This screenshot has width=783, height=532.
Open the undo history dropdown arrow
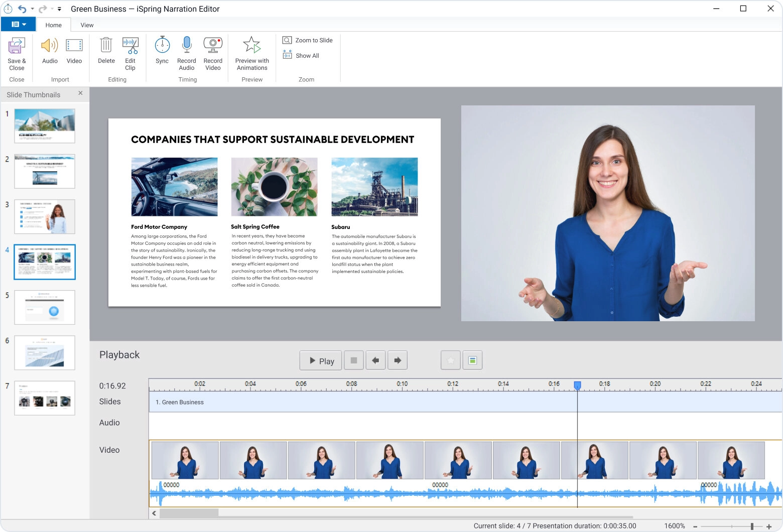pyautogui.click(x=33, y=9)
